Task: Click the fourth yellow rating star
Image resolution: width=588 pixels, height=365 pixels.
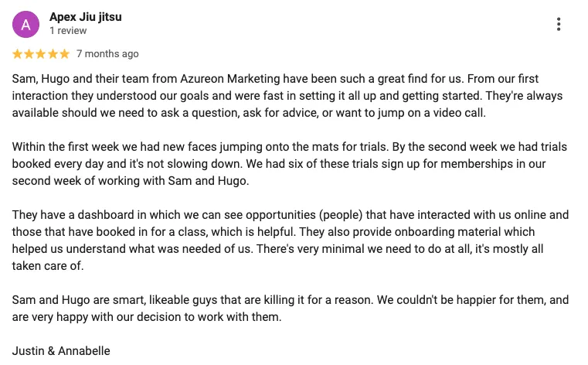Action: tap(53, 54)
